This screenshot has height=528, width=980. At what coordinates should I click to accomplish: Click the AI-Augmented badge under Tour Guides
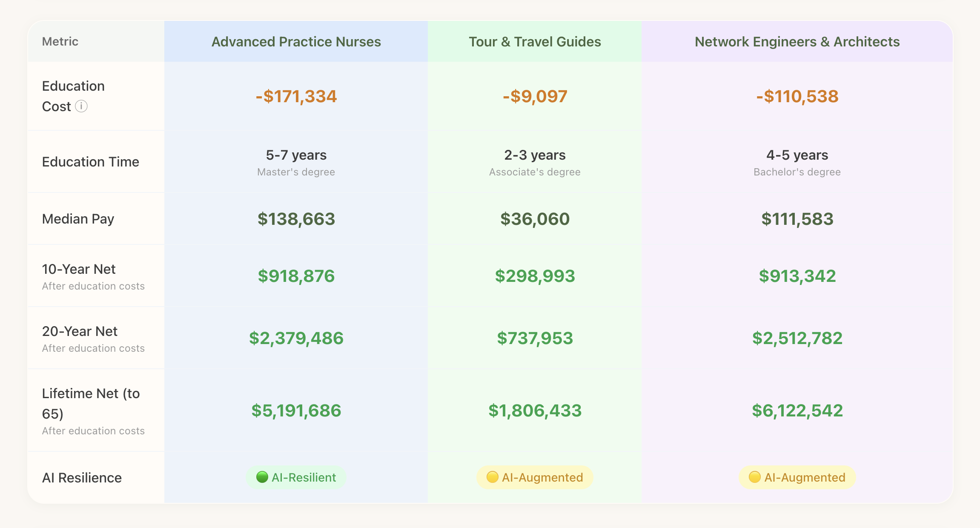535,477
